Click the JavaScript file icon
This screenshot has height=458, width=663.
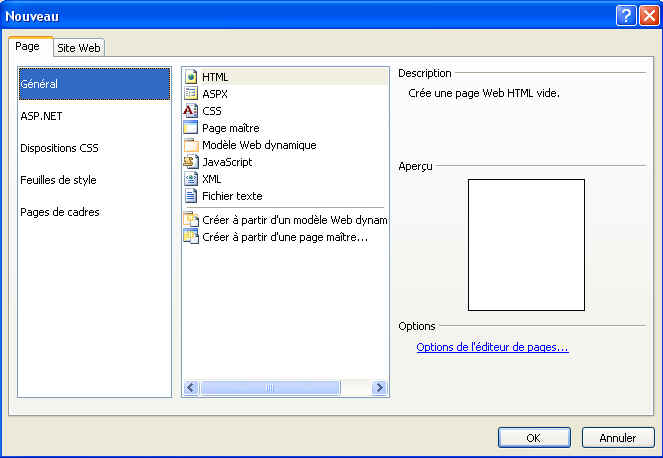191,162
